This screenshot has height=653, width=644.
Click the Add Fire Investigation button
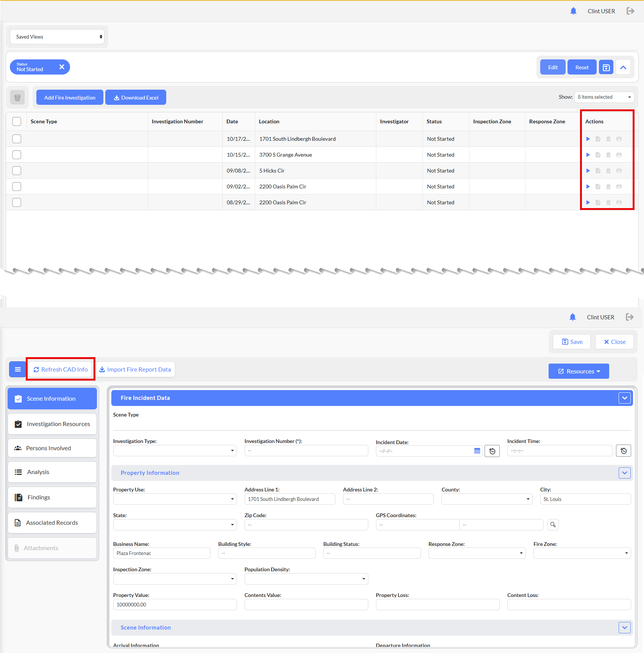click(x=70, y=98)
